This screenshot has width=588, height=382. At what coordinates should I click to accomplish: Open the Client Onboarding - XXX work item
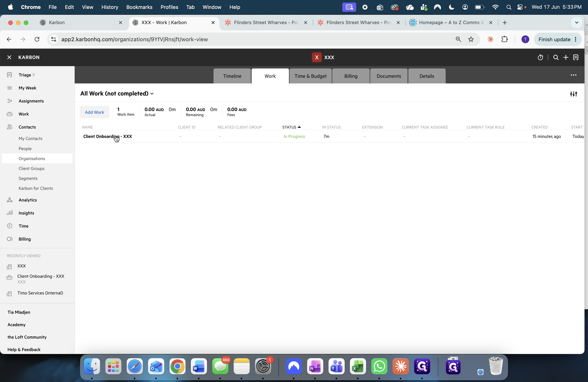tap(108, 136)
